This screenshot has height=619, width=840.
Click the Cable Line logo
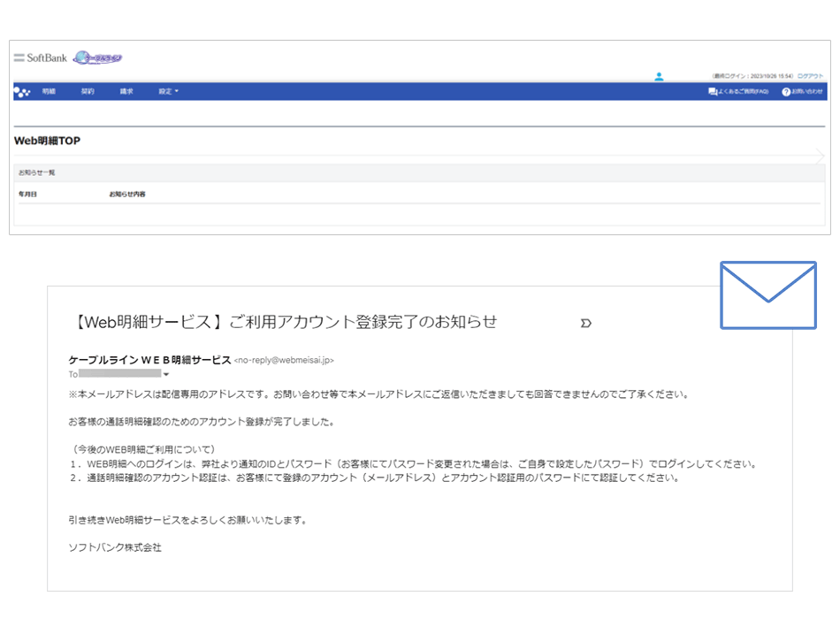click(x=97, y=58)
